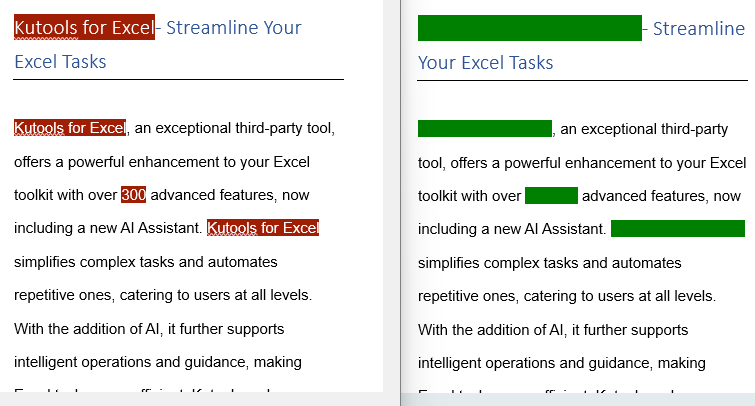Image resolution: width=755 pixels, height=406 pixels.
Task: Click "Excel Tasks" in the left heading
Action: coord(60,62)
